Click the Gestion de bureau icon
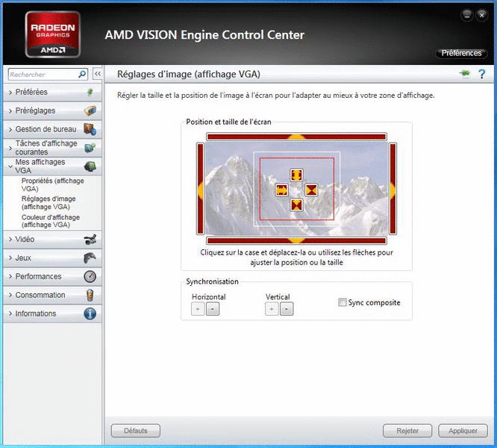Viewport: 497px width, 448px height. tap(90, 129)
